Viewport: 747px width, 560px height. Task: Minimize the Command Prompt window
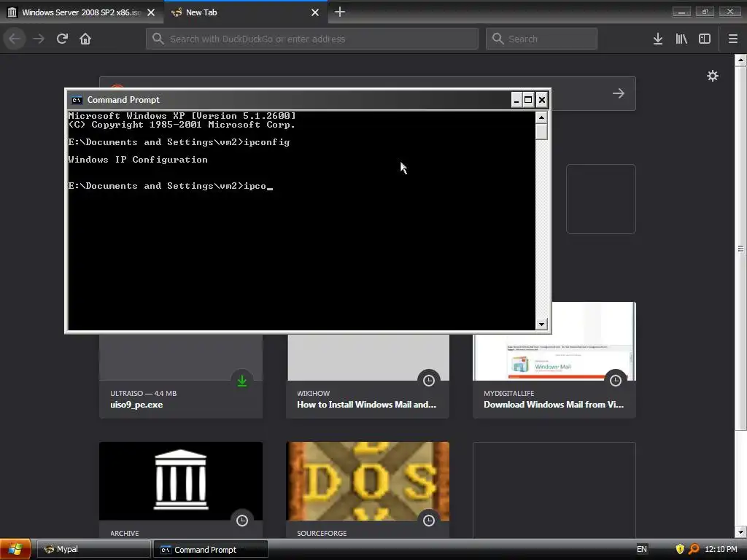(x=516, y=100)
